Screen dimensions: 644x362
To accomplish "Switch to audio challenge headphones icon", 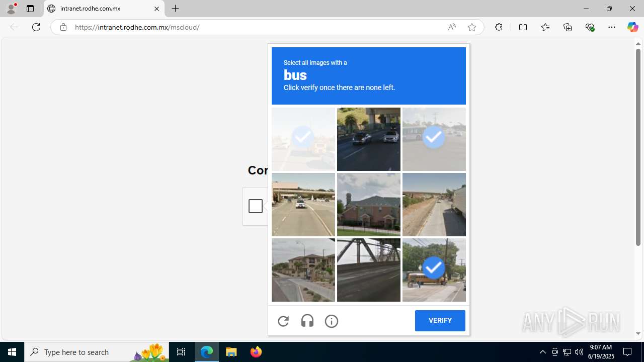I will (307, 321).
